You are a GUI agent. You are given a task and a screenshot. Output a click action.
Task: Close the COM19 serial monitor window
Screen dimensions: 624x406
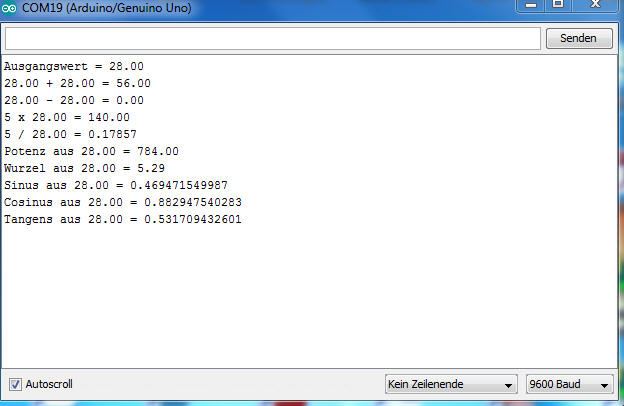point(597,5)
